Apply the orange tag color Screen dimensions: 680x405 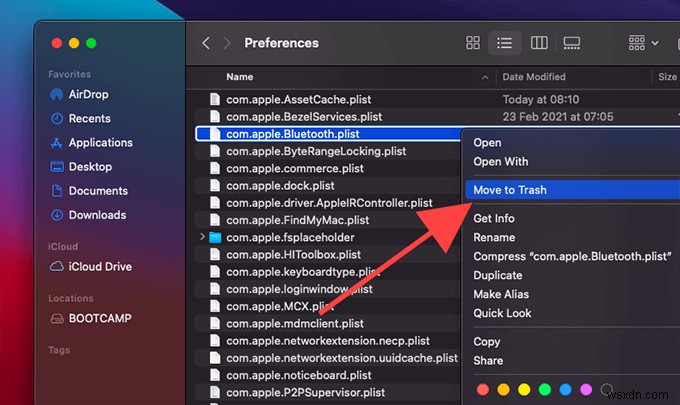click(503, 389)
